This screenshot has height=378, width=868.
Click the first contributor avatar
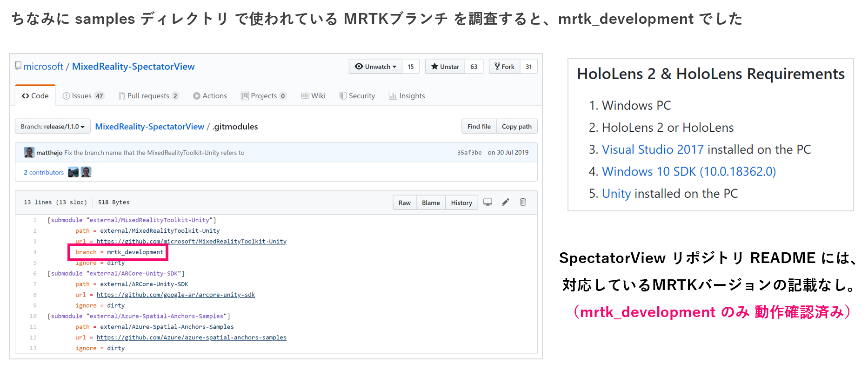coord(73,172)
